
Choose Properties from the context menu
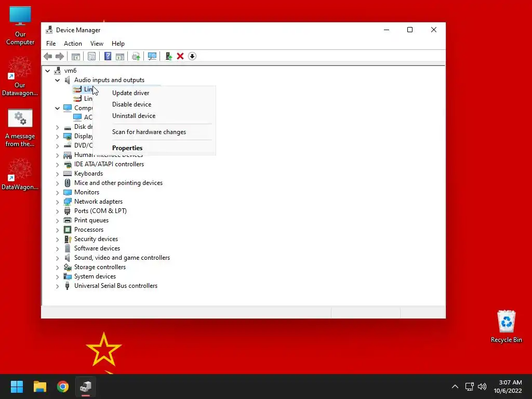coord(154,148)
